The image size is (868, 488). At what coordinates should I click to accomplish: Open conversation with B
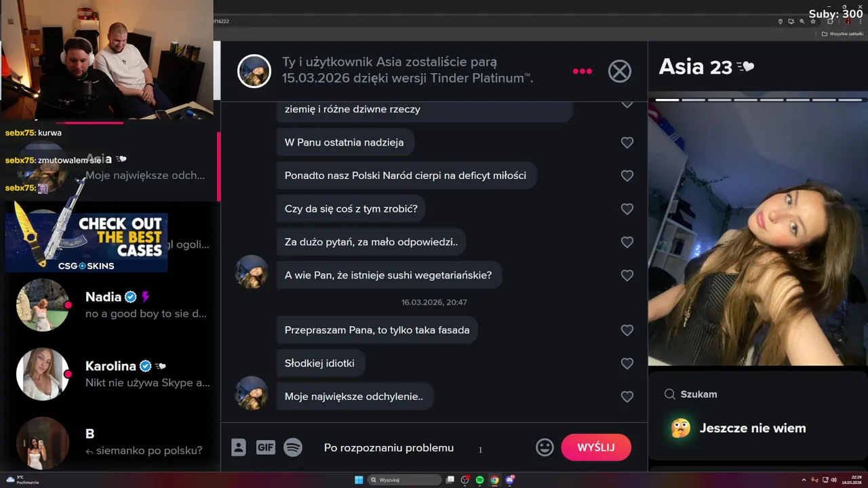point(112,442)
